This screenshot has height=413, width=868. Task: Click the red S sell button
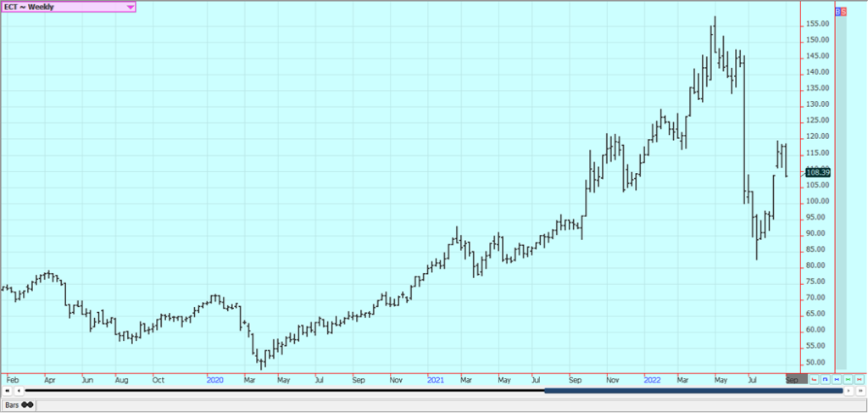tap(843, 11)
